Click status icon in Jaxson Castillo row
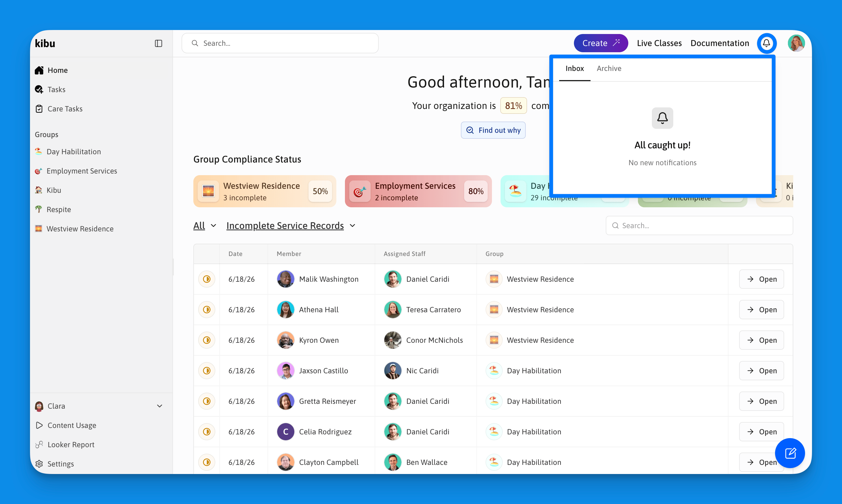Viewport: 842px width, 504px height. pyautogui.click(x=206, y=371)
